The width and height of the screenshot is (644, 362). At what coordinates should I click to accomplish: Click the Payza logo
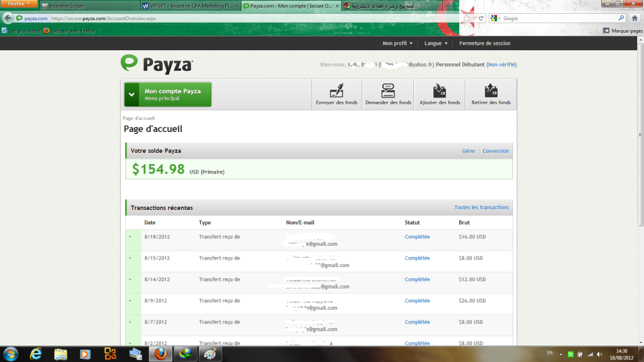[157, 65]
